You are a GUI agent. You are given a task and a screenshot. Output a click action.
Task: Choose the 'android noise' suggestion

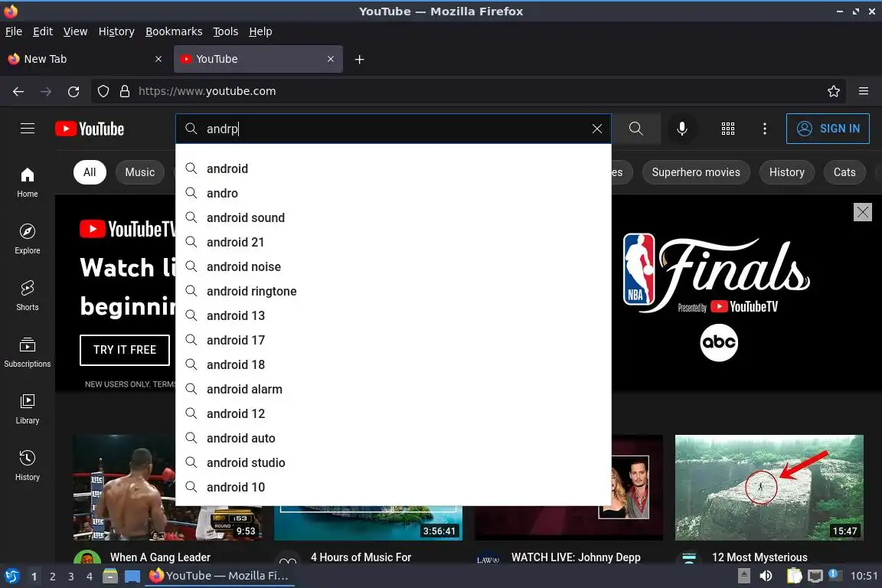pos(394,266)
